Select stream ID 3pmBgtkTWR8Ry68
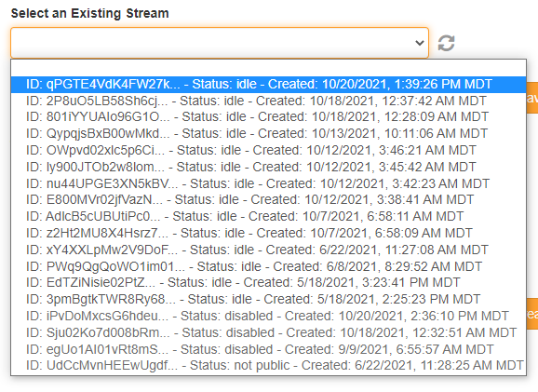538x392 pixels. [268, 299]
